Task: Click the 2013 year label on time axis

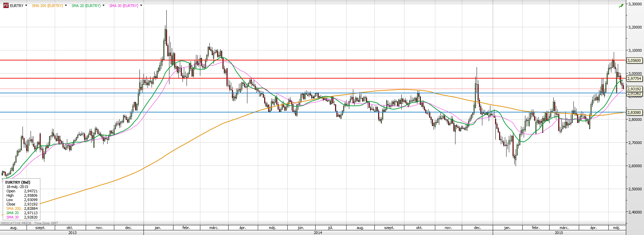Action: [72, 233]
